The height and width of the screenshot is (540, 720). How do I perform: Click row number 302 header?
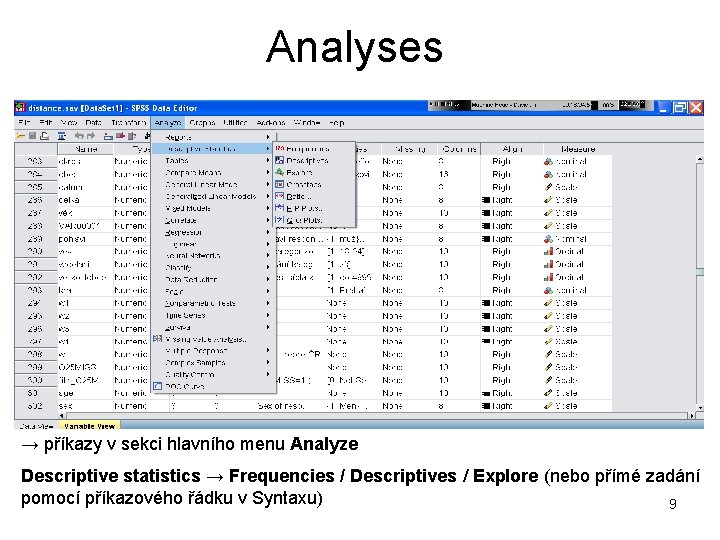click(36, 406)
